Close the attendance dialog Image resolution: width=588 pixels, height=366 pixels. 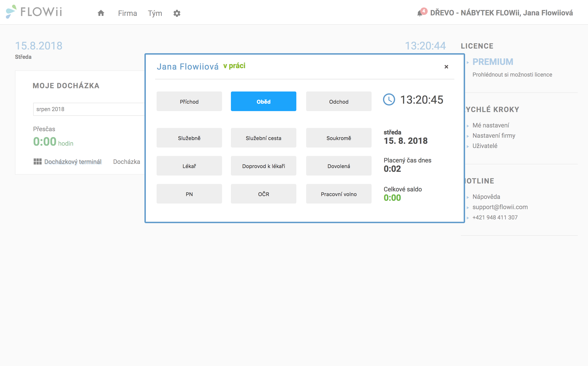(446, 67)
